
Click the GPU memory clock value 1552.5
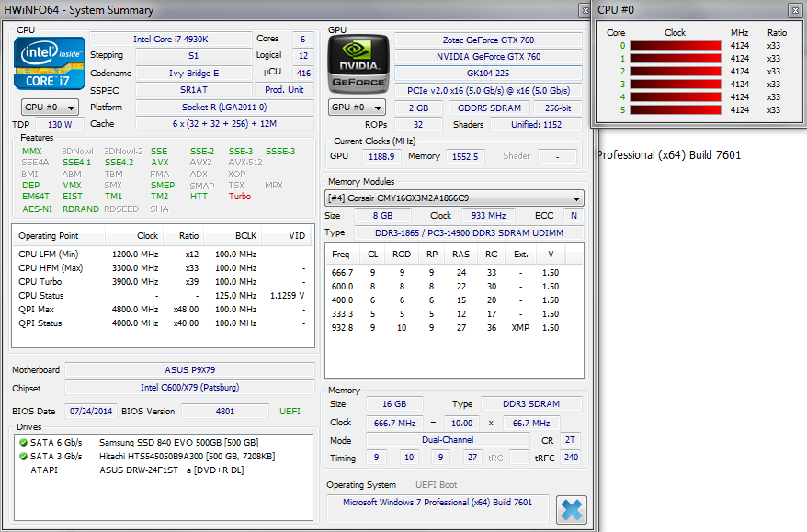tap(465, 156)
